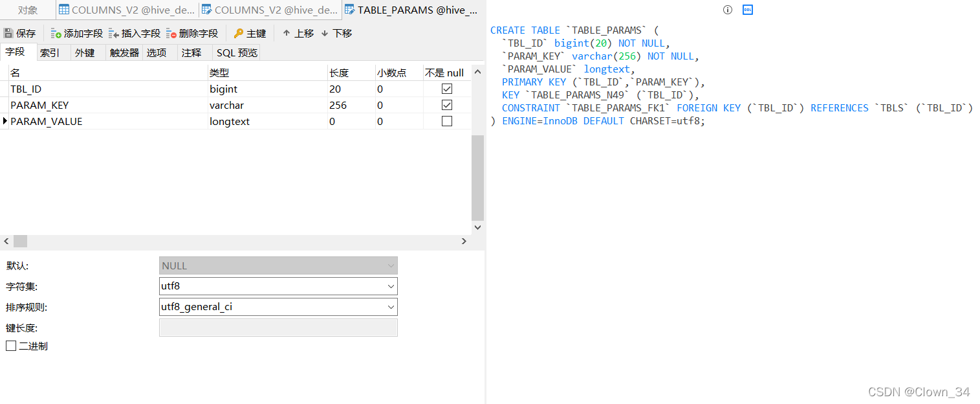
Task: Click the Key Length (键长度) field
Action: pos(278,328)
